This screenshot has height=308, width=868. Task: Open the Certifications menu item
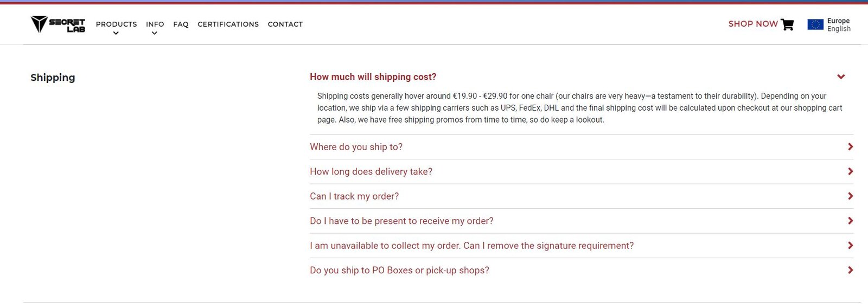tap(228, 24)
